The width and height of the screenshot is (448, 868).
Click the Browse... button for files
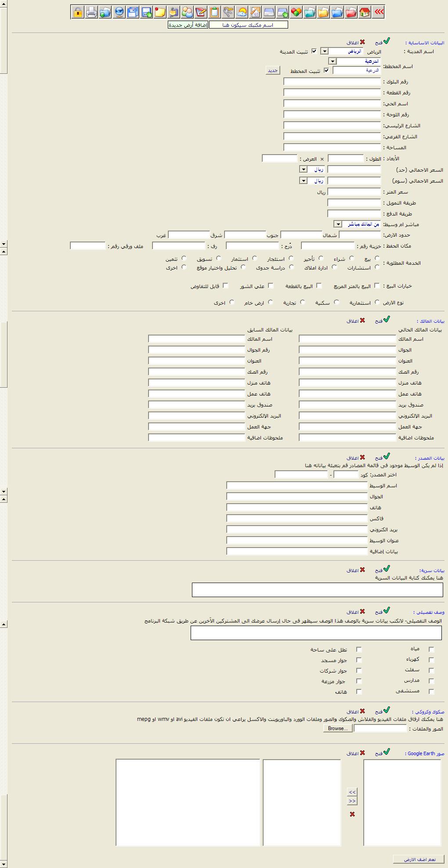(338, 728)
